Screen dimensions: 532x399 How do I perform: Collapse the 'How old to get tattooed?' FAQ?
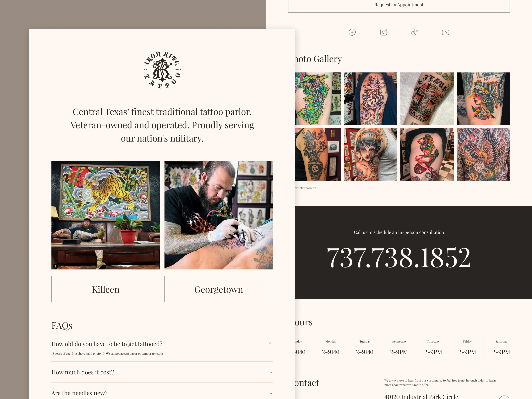[x=271, y=344]
